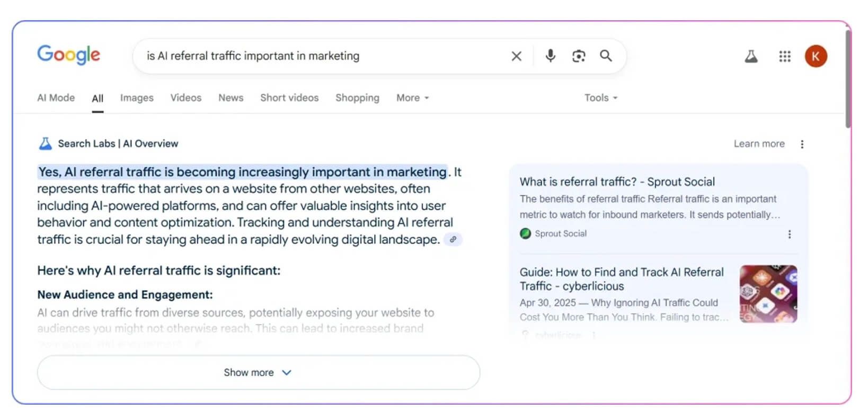Screen dimensions: 868x419
Task: Open Search Labs flask icon in header
Action: click(x=751, y=56)
